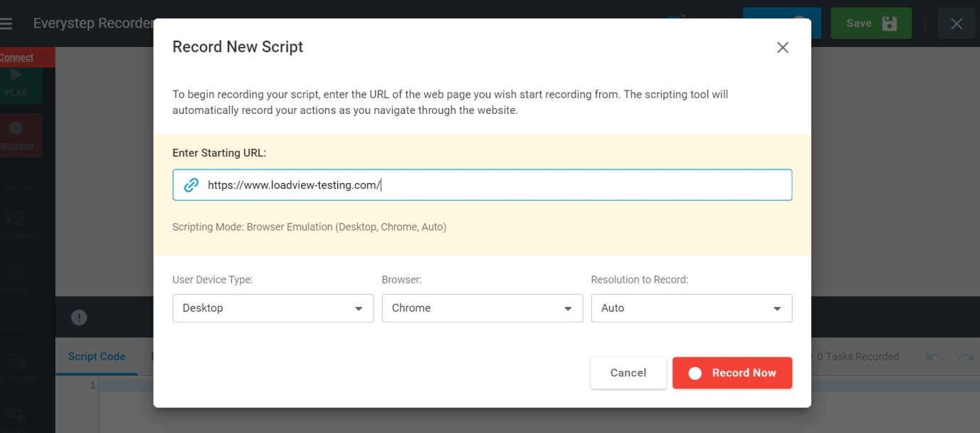
Task: Click the Record Now button
Action: pyautogui.click(x=732, y=372)
